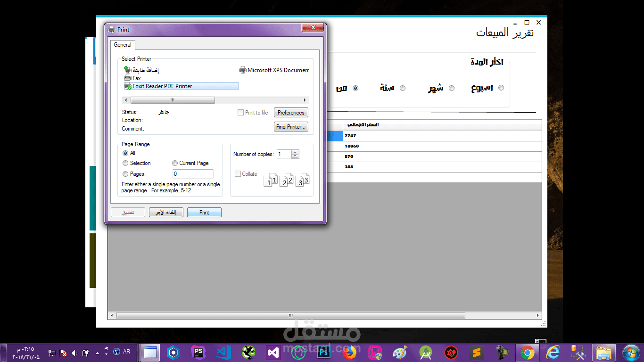The height and width of the screenshot is (362, 644).
Task: Select the Pages radio button
Action: (x=125, y=174)
